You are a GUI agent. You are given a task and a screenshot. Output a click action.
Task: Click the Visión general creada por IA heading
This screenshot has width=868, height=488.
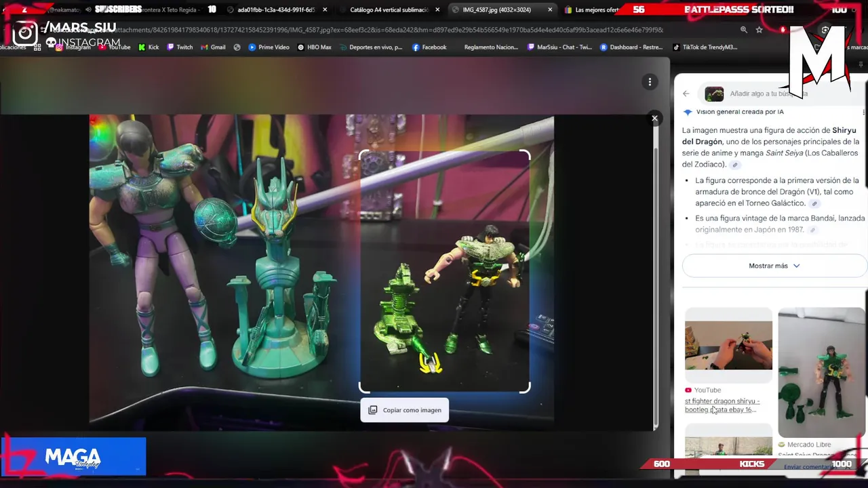click(739, 112)
